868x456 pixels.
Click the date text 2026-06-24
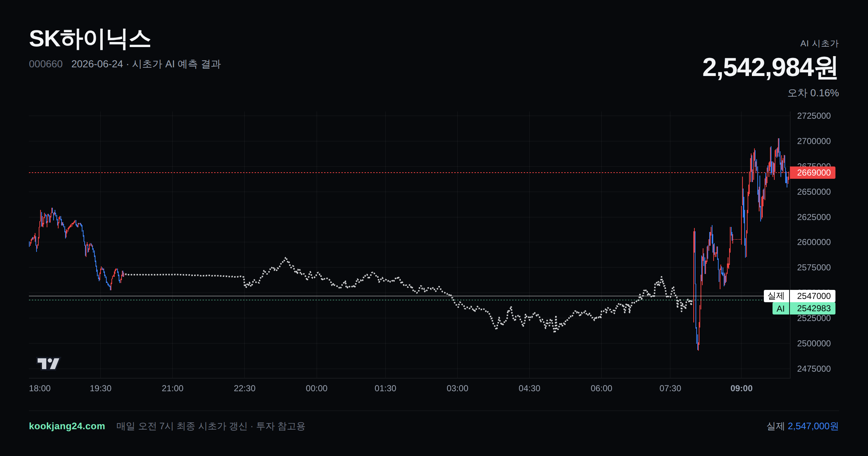click(97, 64)
